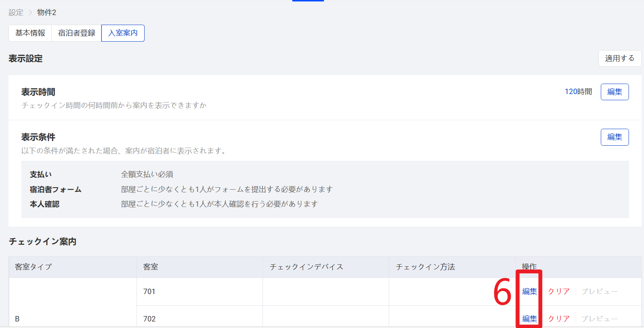Click クリア for room 701
The width and height of the screenshot is (644, 328).
pyautogui.click(x=559, y=292)
